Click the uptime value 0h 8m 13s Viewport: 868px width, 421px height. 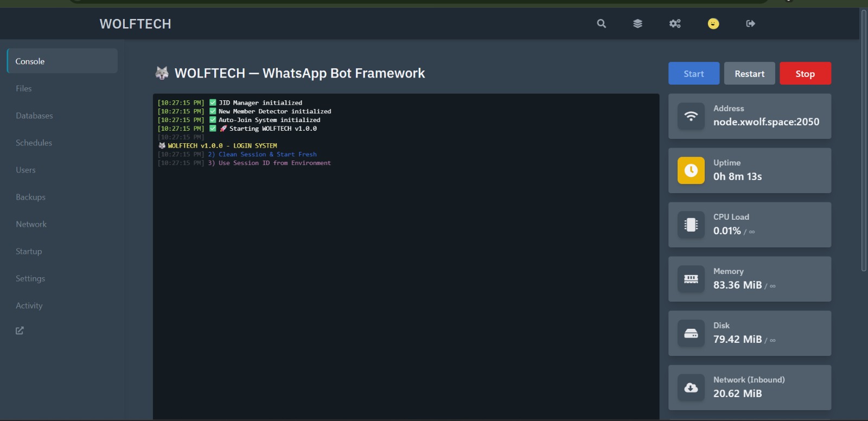coord(737,176)
